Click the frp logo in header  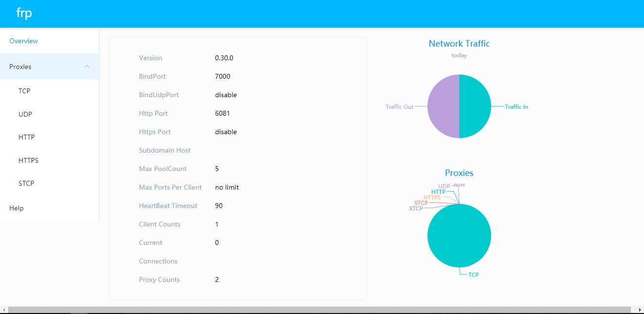[24, 13]
